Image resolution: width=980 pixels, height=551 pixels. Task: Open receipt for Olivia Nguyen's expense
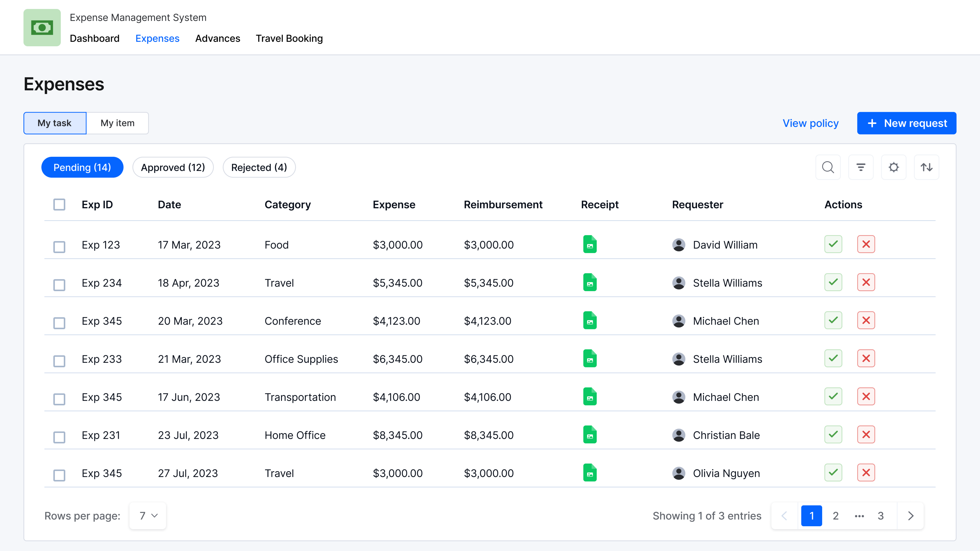(590, 473)
